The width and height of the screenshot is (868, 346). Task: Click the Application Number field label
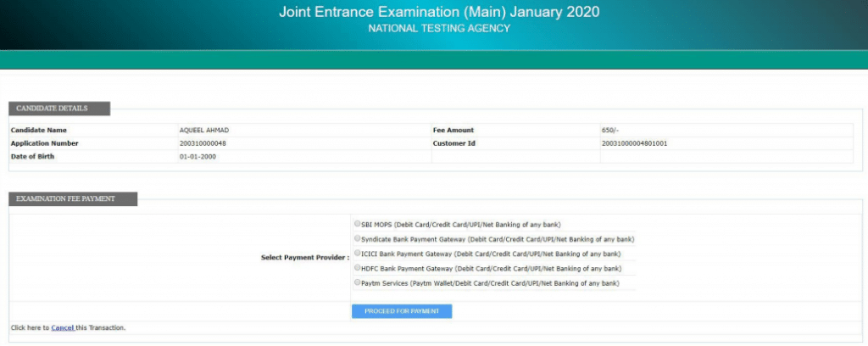[x=44, y=143]
